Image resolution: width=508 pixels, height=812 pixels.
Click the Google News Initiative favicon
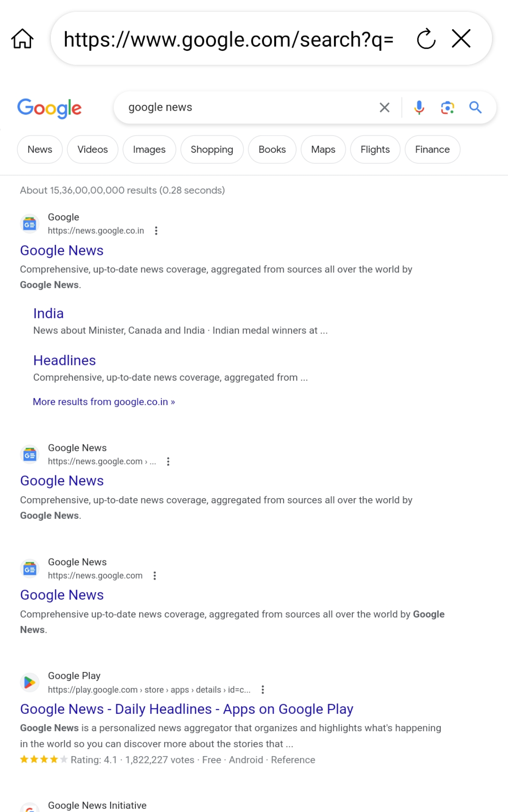[x=30, y=809]
